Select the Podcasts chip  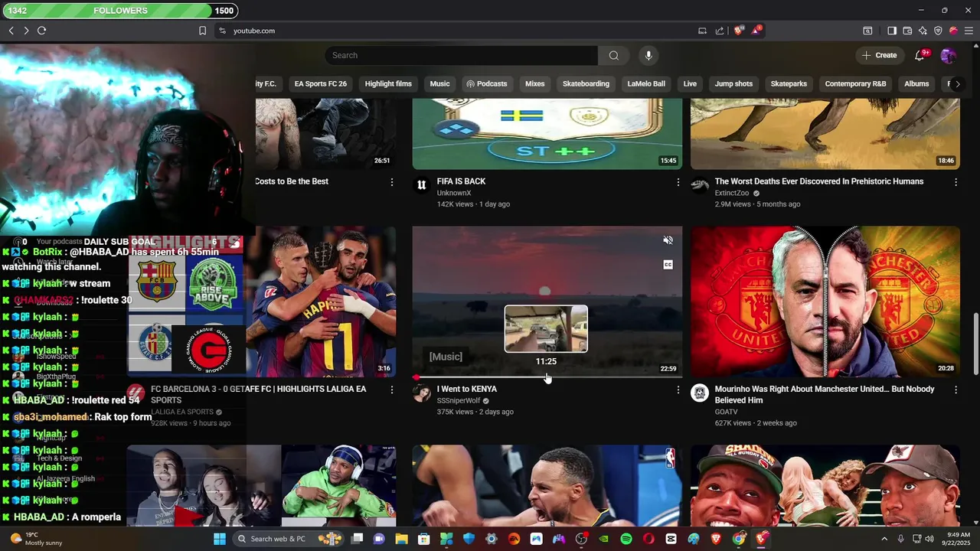pyautogui.click(x=487, y=84)
